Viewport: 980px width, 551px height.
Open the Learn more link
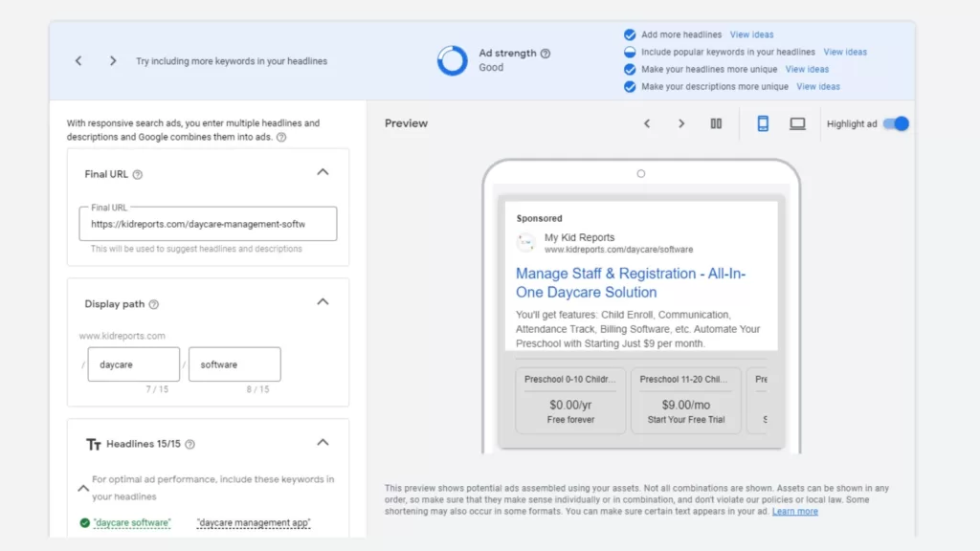(795, 511)
